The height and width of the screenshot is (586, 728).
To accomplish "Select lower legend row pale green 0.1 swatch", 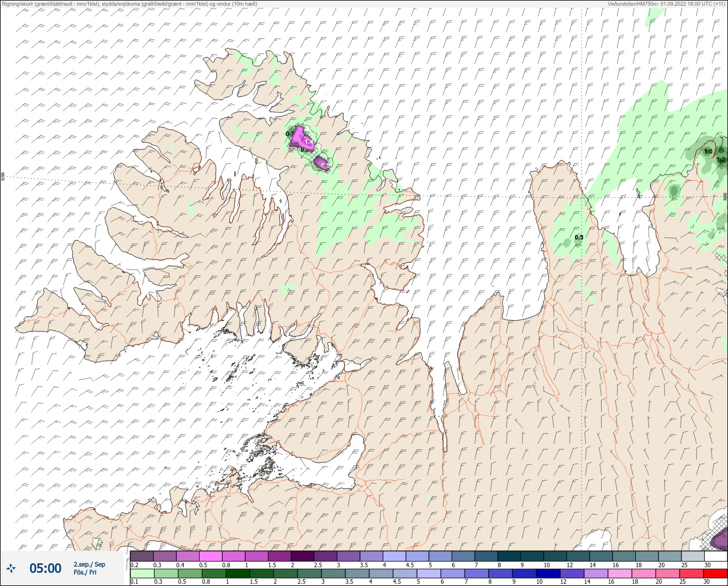I will 142,573.
